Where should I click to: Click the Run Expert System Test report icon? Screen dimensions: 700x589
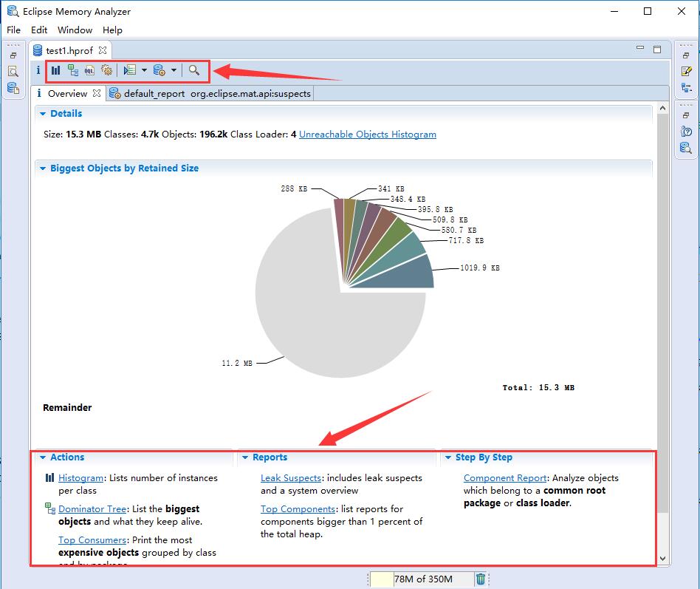[159, 70]
